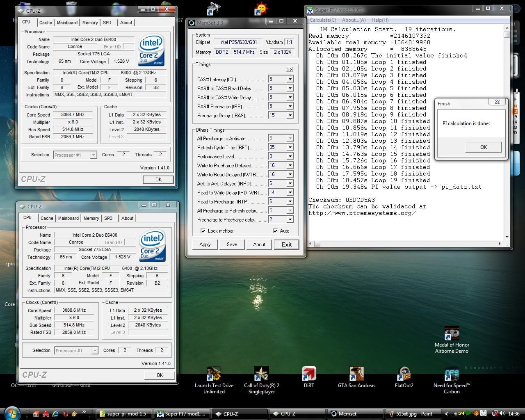Click Exit button in MemSet
The image size is (525, 420).
coord(286,244)
